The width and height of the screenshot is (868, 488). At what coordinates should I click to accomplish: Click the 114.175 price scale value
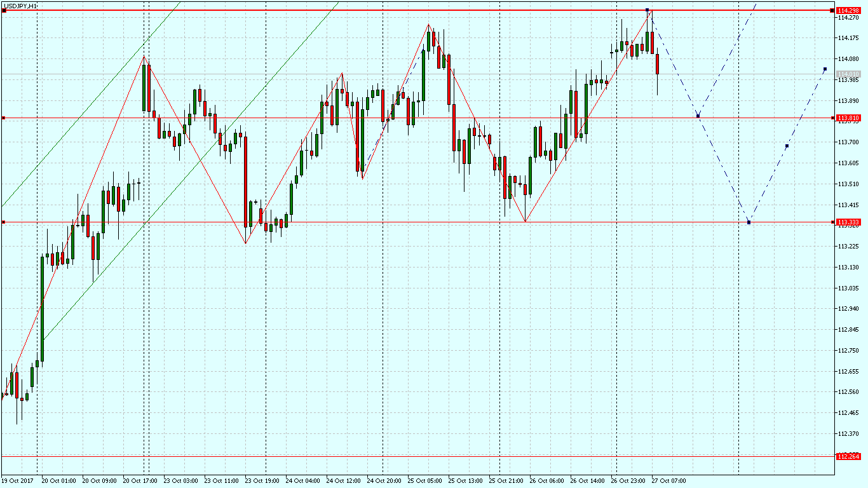[x=848, y=38]
